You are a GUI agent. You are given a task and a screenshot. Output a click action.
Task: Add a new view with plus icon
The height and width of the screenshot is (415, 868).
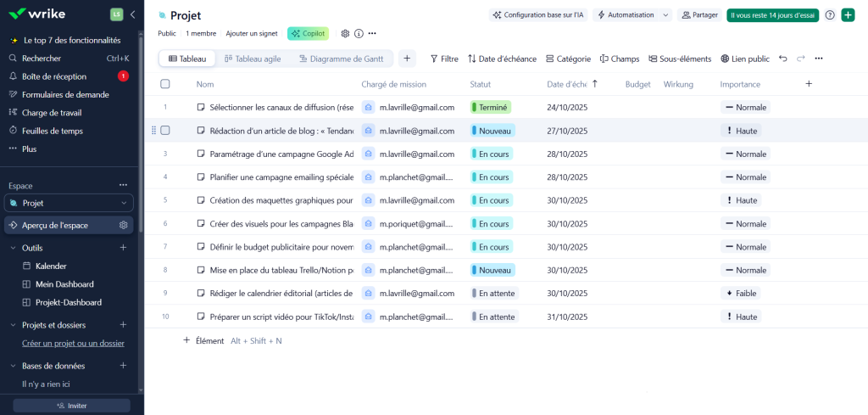pos(407,59)
